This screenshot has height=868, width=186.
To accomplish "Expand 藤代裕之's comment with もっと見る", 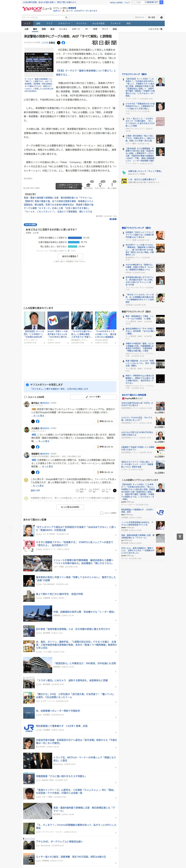I will click(x=39, y=415).
